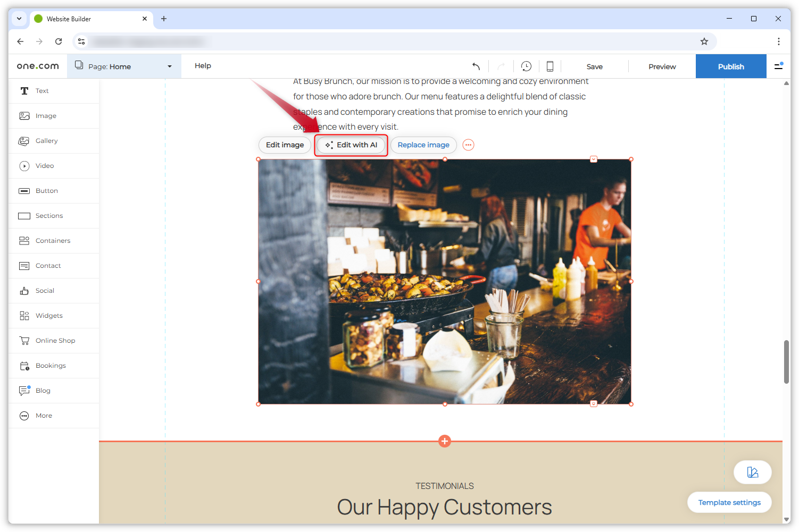Viewport: 799px width, 532px height.
Task: Select the Gallery element
Action: pyautogui.click(x=46, y=140)
